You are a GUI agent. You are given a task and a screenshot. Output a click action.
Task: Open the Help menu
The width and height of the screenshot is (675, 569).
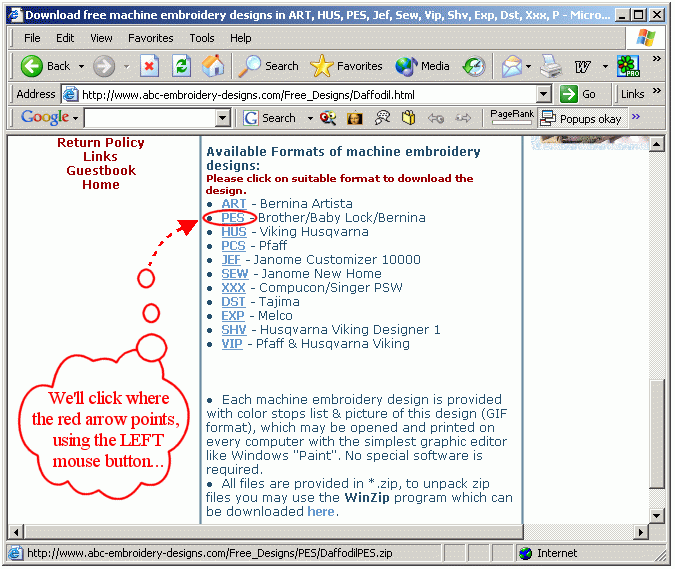[x=241, y=38]
